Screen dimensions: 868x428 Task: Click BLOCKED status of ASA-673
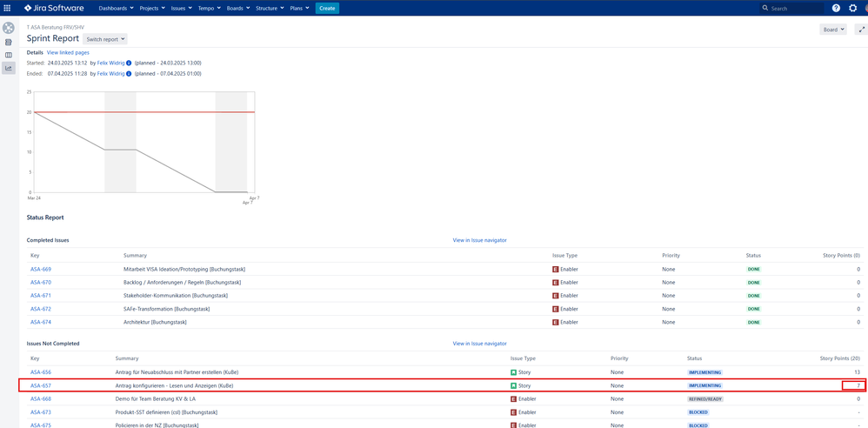pyautogui.click(x=698, y=412)
